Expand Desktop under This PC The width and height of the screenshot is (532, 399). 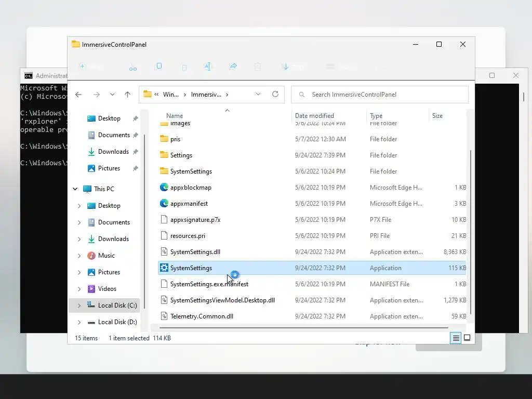click(x=79, y=206)
